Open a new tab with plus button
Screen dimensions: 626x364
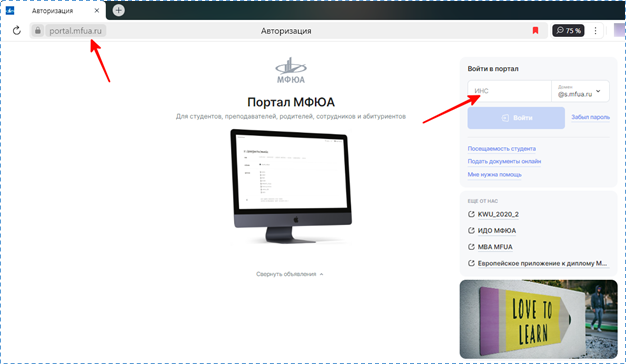click(x=119, y=10)
